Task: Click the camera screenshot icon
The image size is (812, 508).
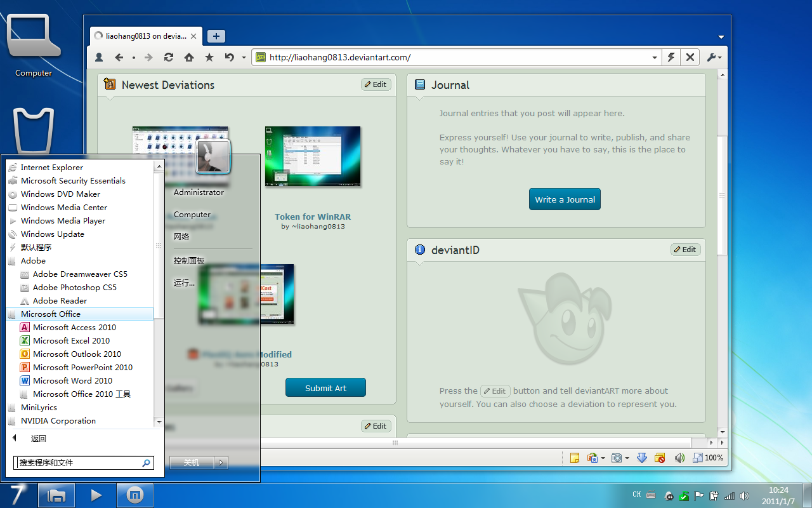Action: [x=616, y=458]
